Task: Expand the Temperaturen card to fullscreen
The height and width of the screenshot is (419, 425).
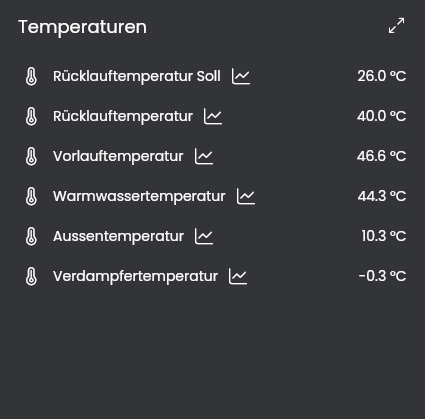Action: (396, 26)
